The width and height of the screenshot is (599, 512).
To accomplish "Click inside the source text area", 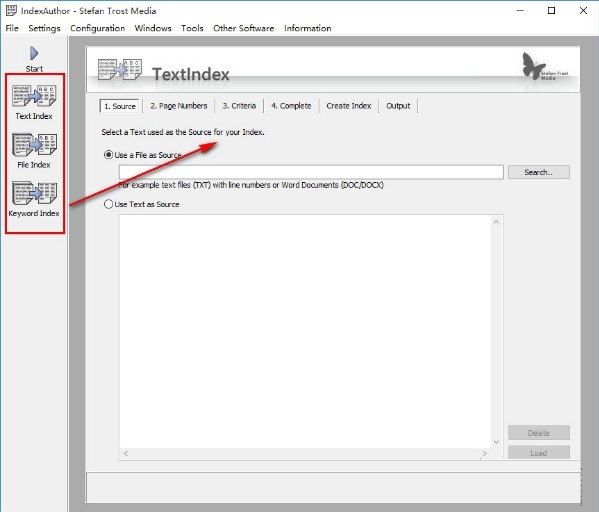I will tap(305, 331).
